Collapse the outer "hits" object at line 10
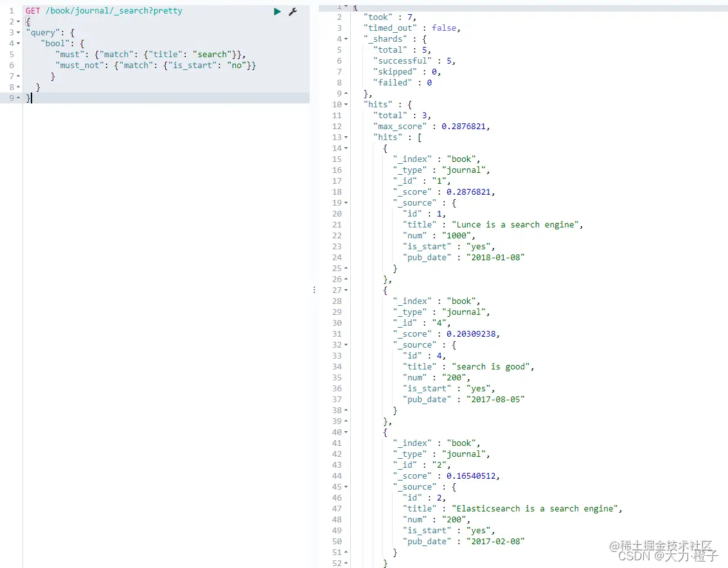 (346, 105)
